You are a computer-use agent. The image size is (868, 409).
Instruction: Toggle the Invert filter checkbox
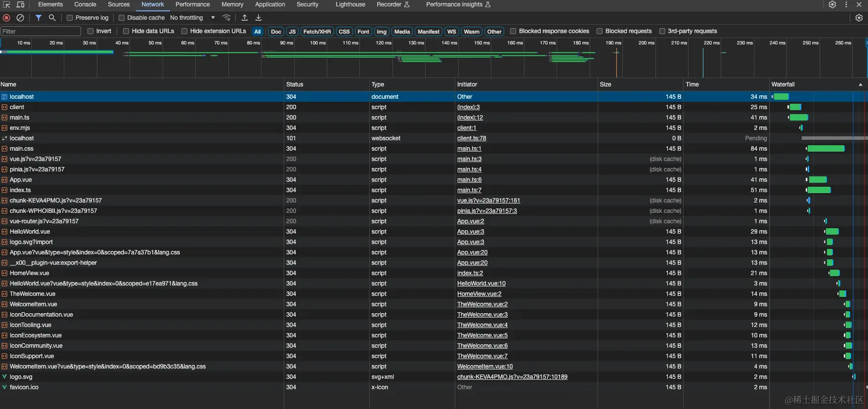(x=90, y=31)
